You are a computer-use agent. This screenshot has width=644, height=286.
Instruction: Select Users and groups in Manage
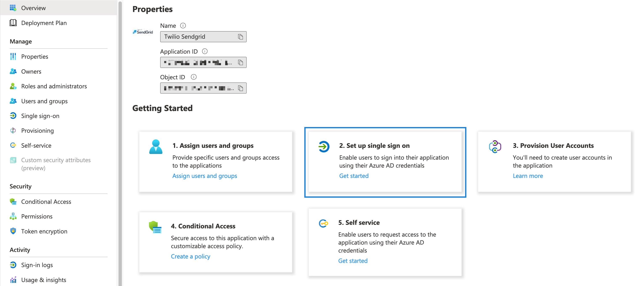44,101
